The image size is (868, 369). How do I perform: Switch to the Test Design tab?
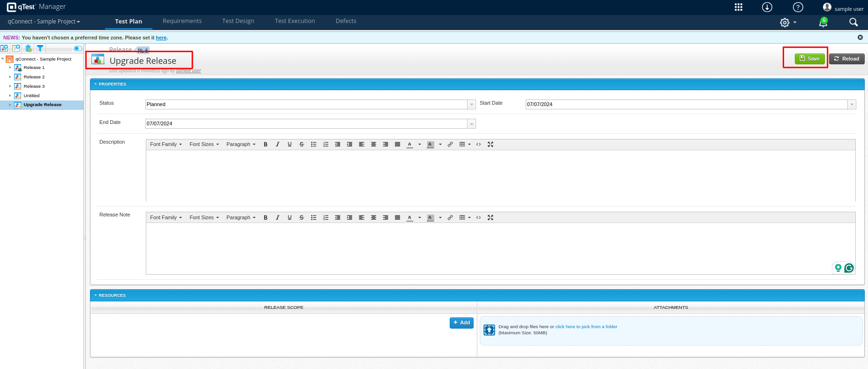click(x=238, y=21)
